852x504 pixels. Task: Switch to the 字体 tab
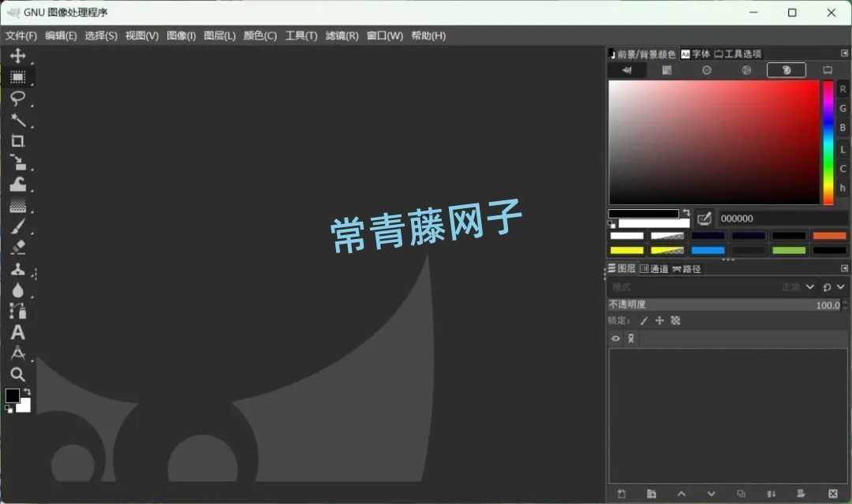(696, 54)
